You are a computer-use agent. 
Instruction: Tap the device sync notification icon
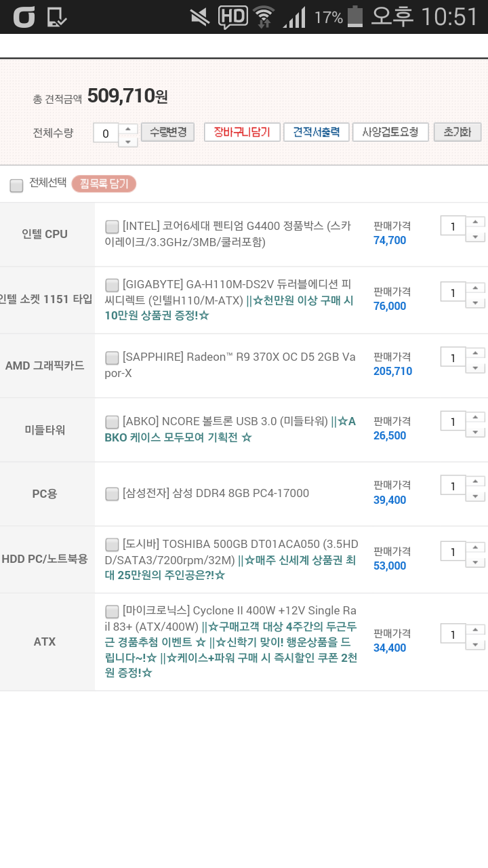tap(57, 17)
